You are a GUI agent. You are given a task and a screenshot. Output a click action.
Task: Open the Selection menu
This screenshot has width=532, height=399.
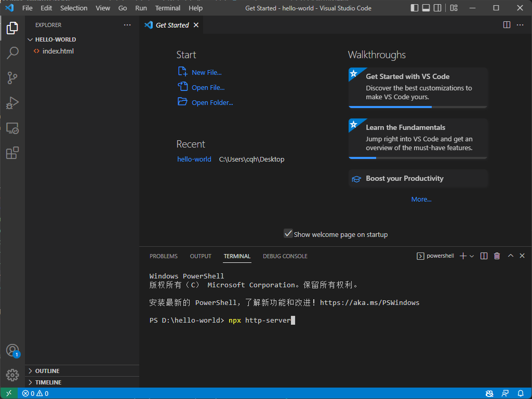(74, 8)
